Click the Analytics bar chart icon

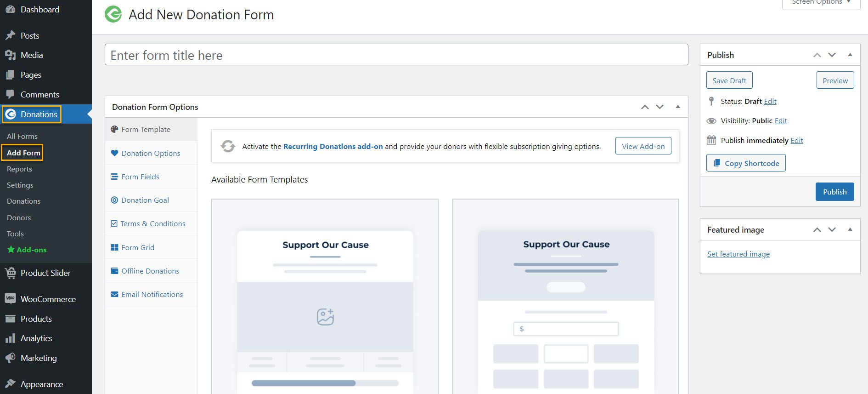point(10,338)
